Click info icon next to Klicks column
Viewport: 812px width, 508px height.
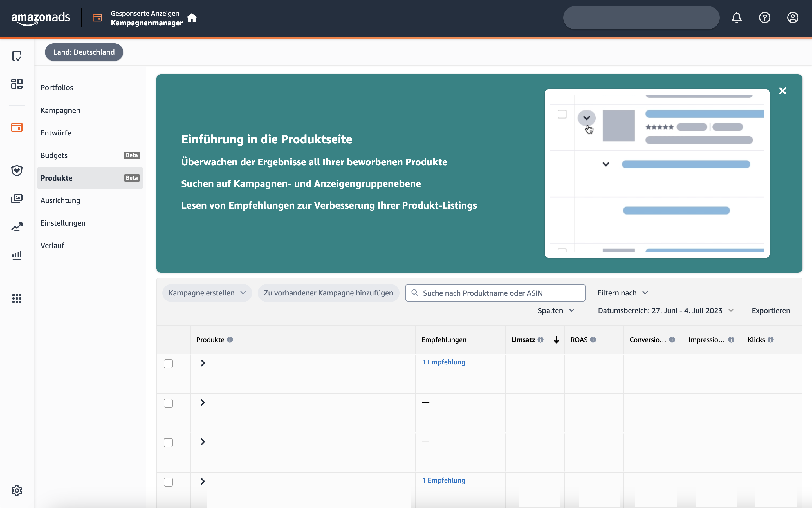click(x=771, y=340)
